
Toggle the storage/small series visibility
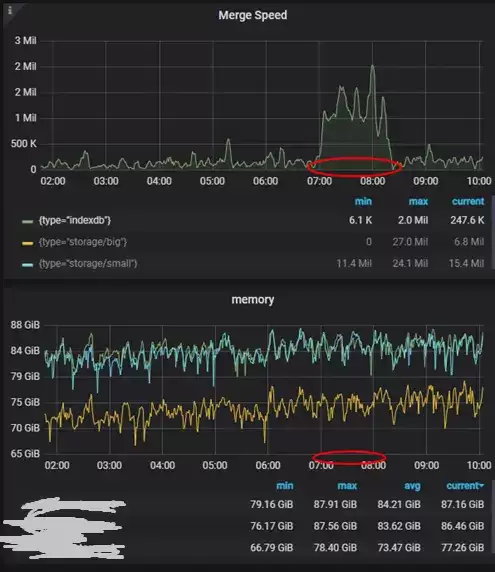click(88, 263)
